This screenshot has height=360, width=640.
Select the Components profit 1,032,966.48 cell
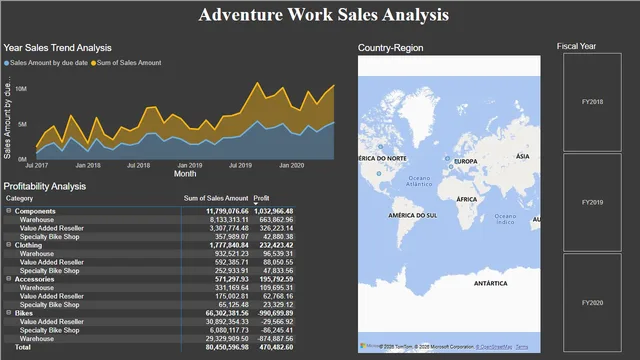pyautogui.click(x=273, y=211)
